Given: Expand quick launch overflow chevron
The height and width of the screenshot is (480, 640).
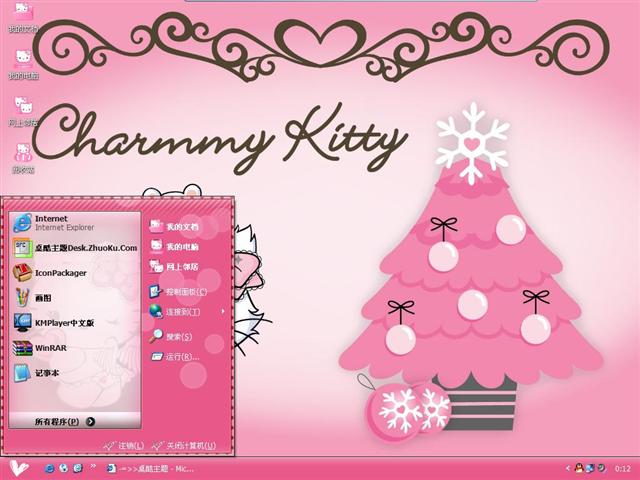Looking at the screenshot, I should (x=93, y=466).
